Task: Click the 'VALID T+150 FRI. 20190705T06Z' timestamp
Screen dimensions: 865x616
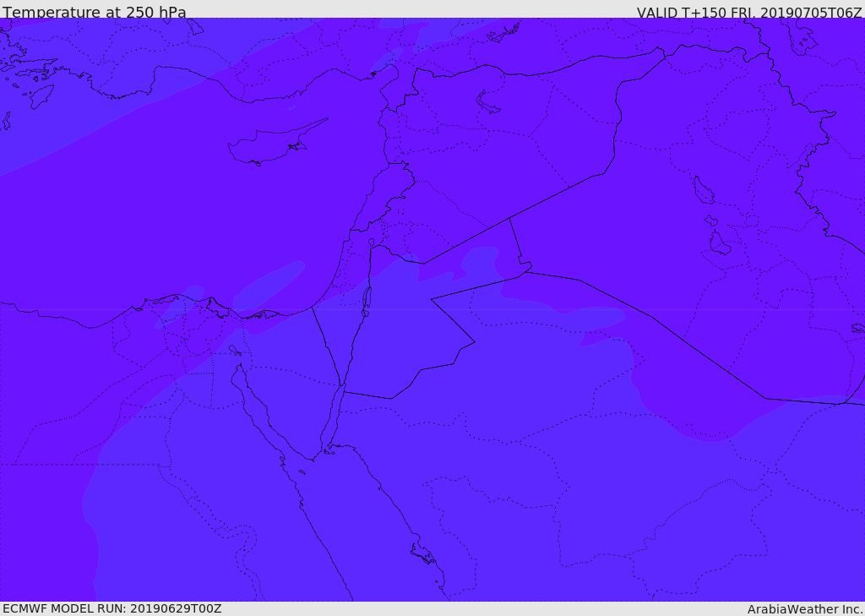Action: click(749, 13)
